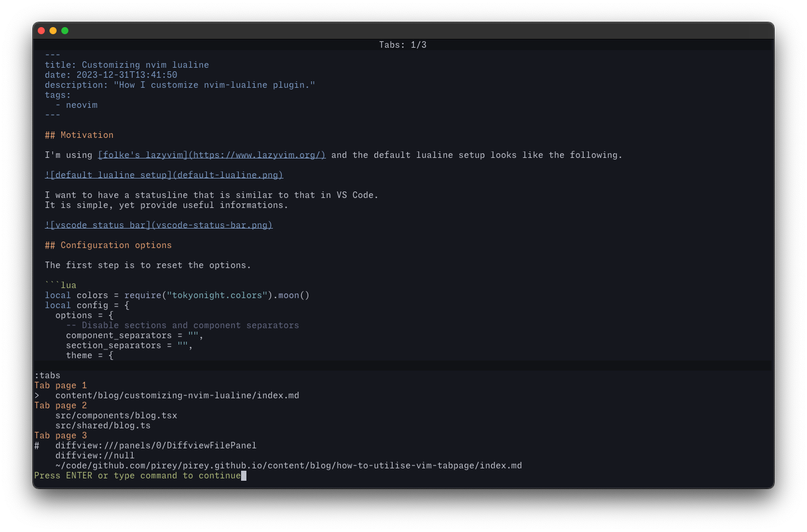Click the src/shared/blog.ts entry
The image size is (807, 532).
[103, 425]
